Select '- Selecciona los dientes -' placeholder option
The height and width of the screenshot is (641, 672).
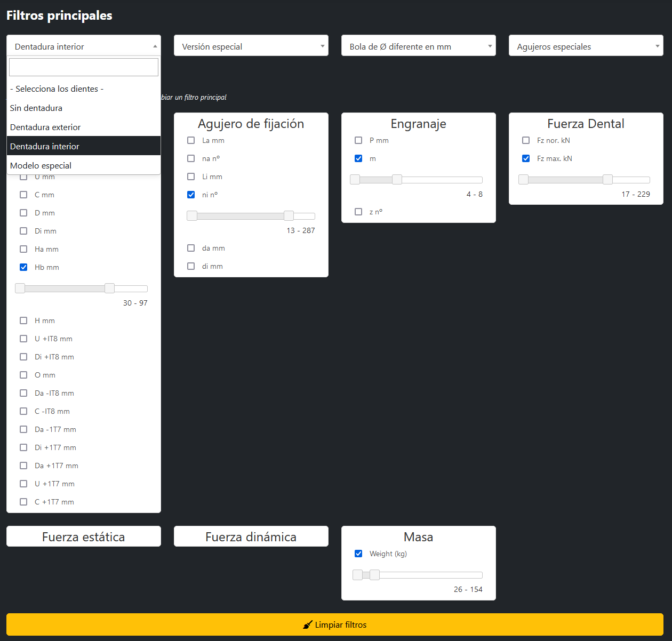57,89
